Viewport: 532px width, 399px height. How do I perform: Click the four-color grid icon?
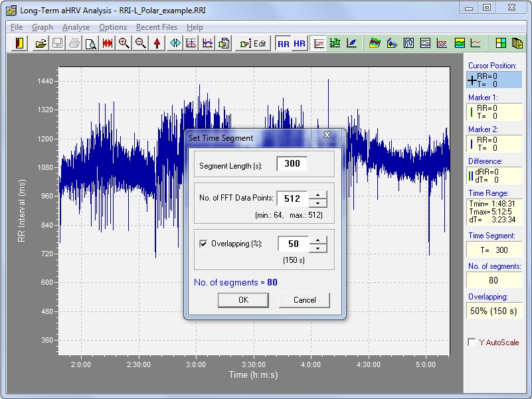coord(500,43)
